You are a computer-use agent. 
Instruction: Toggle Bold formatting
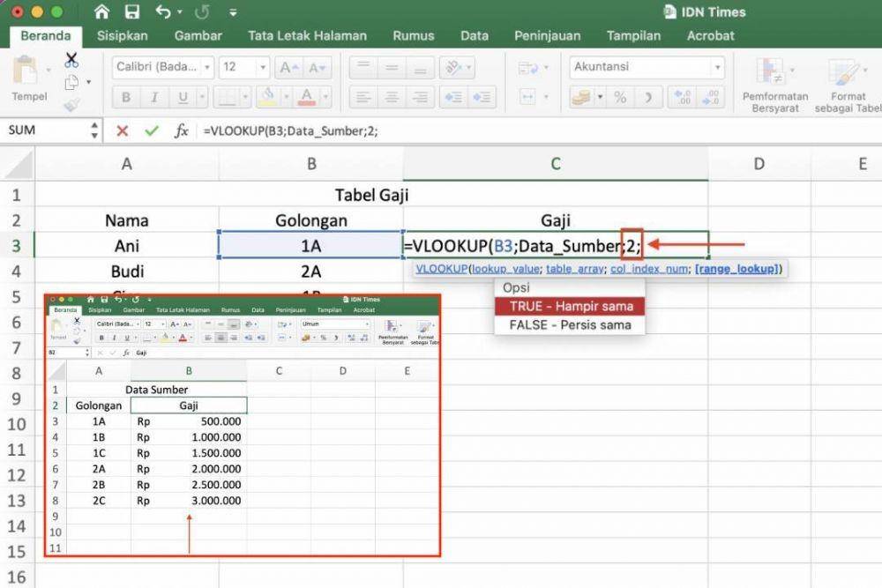click(x=126, y=97)
